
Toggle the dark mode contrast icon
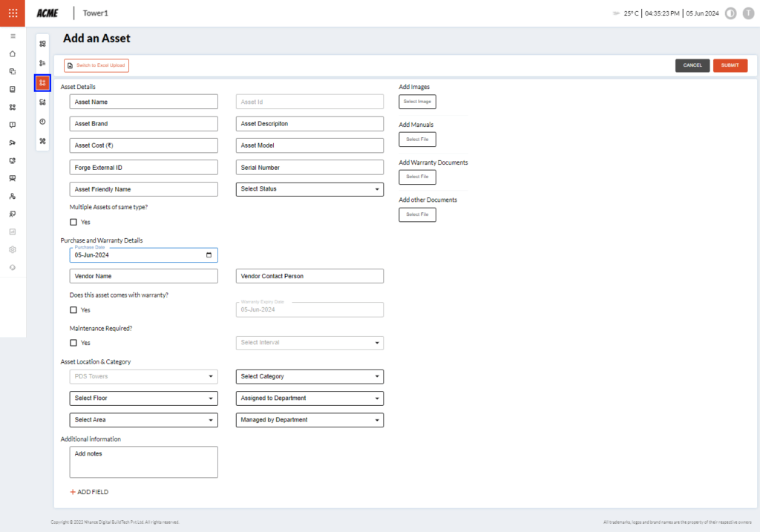click(x=730, y=13)
